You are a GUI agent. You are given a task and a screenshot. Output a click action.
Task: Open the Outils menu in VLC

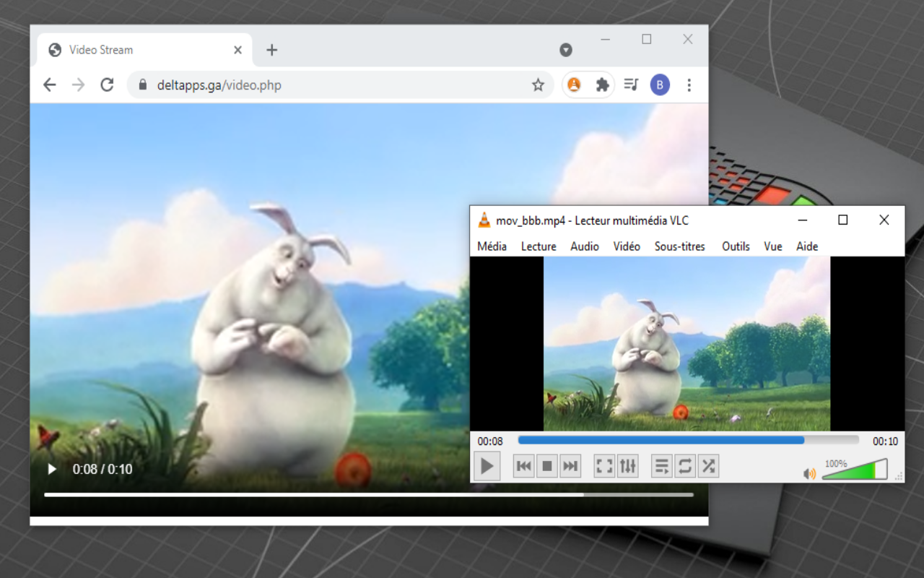point(736,246)
